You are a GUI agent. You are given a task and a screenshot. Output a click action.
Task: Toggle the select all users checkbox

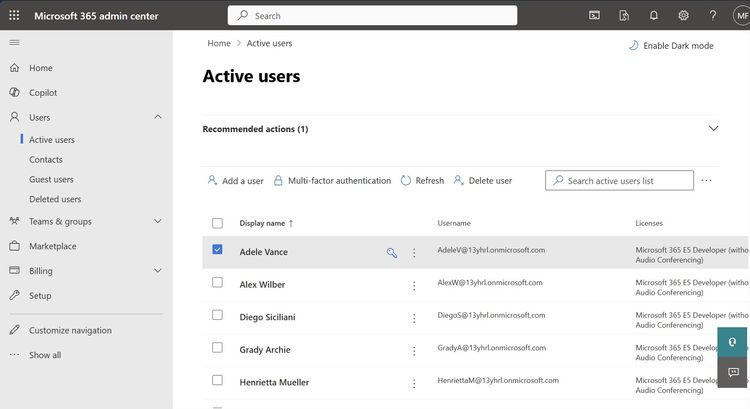coord(217,223)
